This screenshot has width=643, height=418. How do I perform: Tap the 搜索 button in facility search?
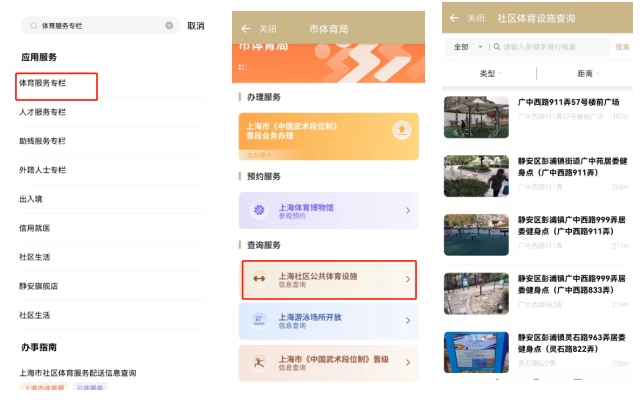[x=622, y=47]
